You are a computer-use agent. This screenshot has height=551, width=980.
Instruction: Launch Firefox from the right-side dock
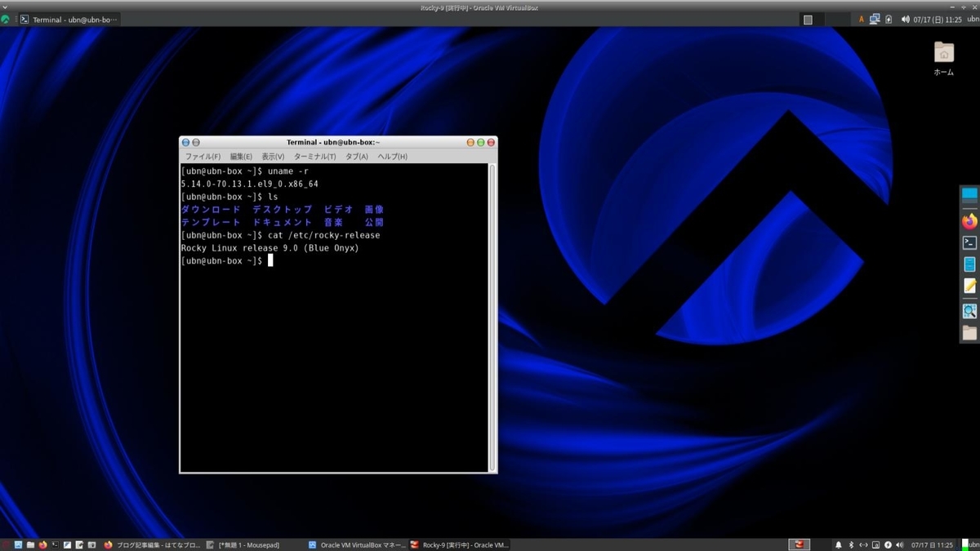click(969, 220)
